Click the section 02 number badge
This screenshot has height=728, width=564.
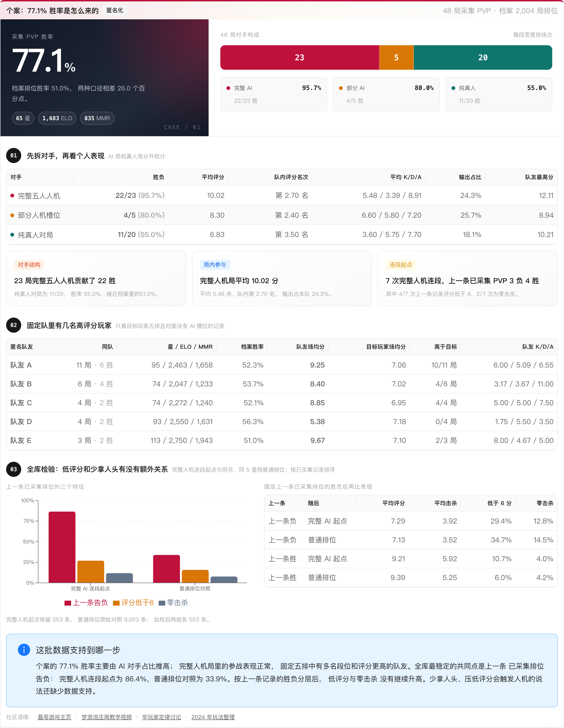click(14, 325)
